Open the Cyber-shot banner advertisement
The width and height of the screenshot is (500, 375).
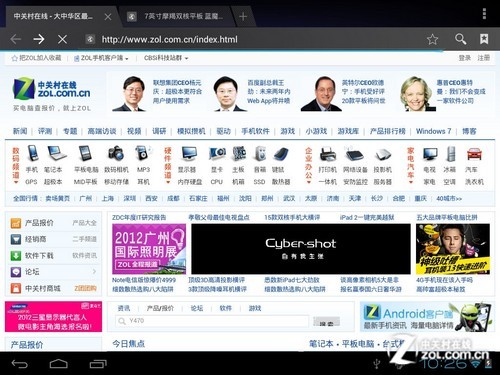(301, 249)
